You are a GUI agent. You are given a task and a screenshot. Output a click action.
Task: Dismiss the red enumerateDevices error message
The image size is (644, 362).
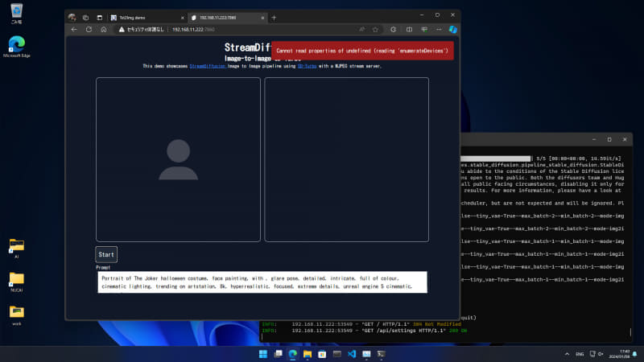click(x=362, y=51)
